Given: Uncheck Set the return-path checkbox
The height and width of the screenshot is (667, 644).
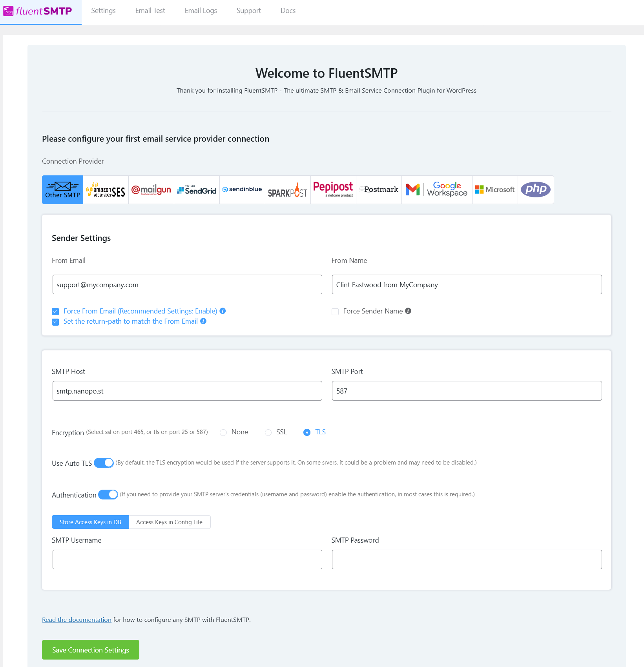Looking at the screenshot, I should click(x=55, y=322).
